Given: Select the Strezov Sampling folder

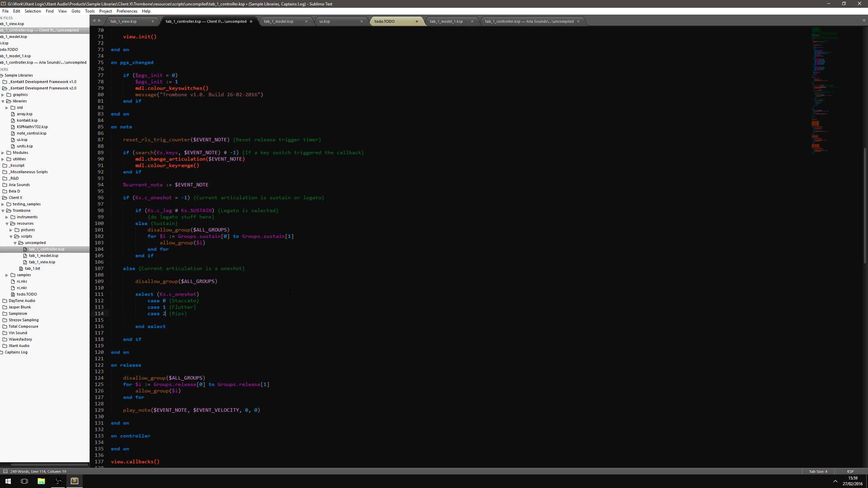Looking at the screenshot, I should [23, 320].
